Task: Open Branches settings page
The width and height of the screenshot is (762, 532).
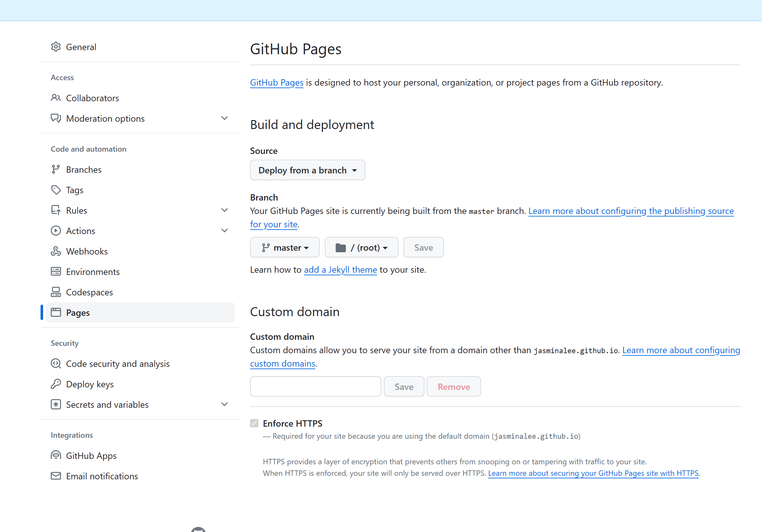Action: 140,170
